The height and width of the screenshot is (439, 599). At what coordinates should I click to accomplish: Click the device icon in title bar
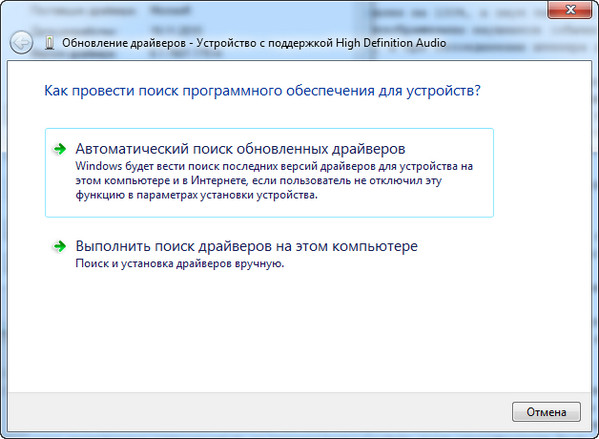point(49,43)
